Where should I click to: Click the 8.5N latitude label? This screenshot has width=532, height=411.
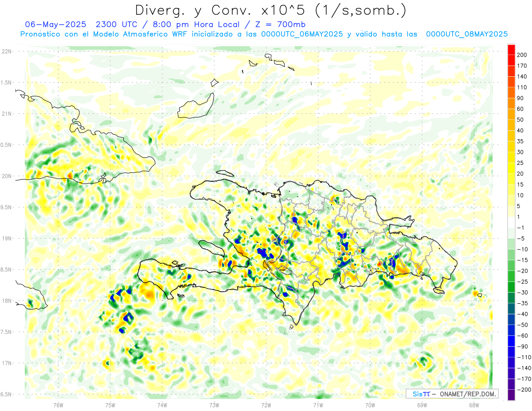pos(7,270)
